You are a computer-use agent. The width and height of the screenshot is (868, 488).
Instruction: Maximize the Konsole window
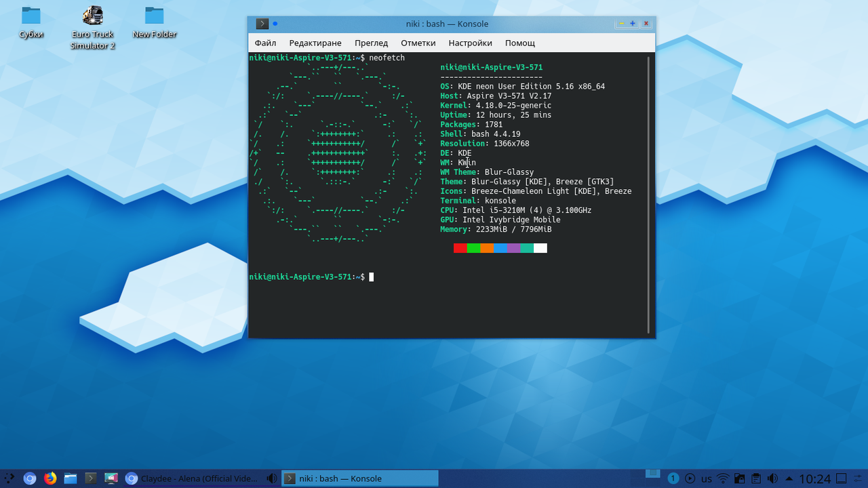(633, 24)
